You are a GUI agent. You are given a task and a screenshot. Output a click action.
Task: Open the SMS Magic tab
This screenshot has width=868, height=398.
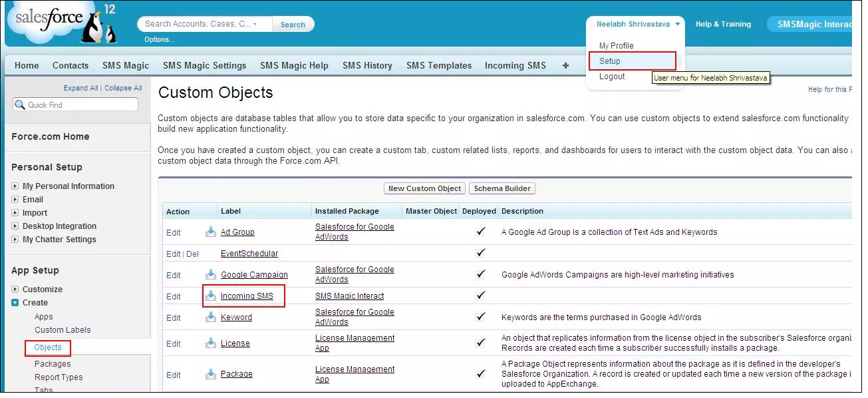126,65
